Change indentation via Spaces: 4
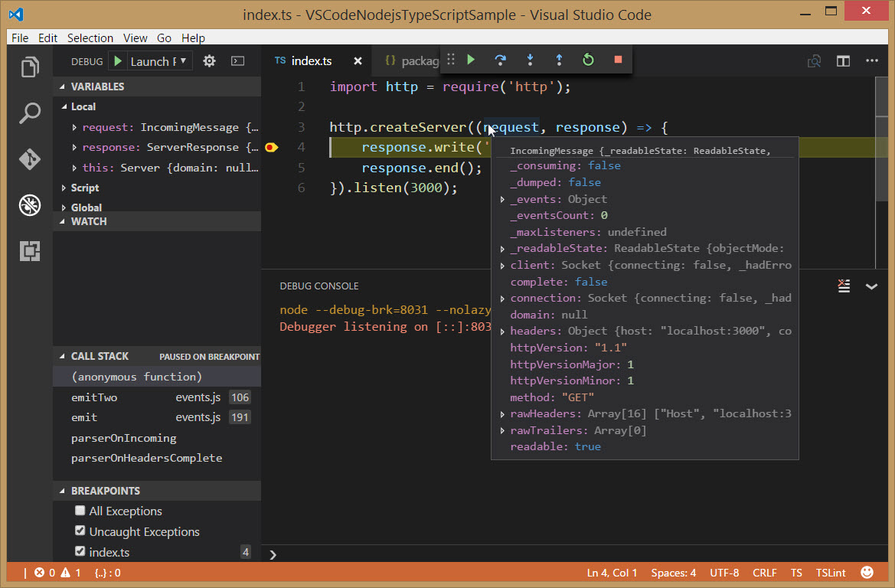The width and height of the screenshot is (895, 588). (674, 573)
